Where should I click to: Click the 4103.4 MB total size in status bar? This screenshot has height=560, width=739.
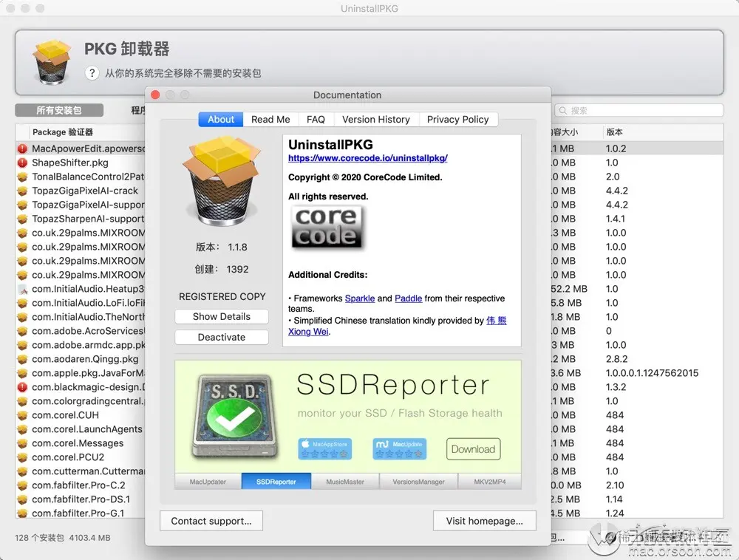(x=89, y=538)
